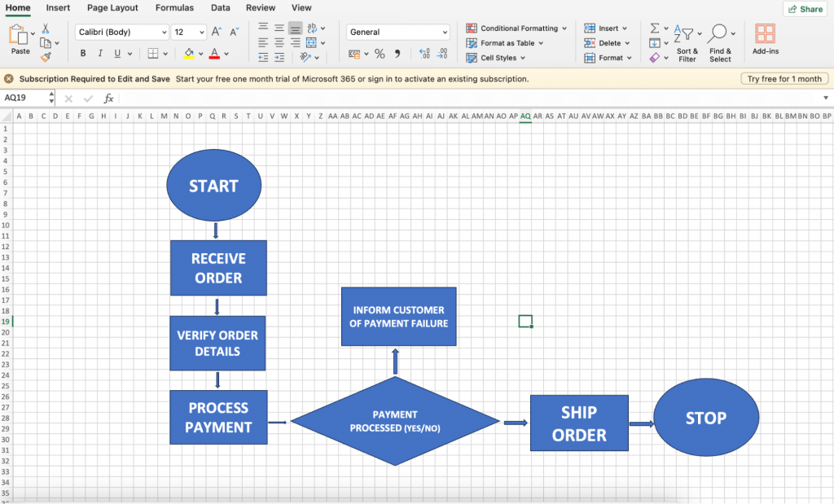Image resolution: width=834 pixels, height=504 pixels.
Task: Click the Clear eraser icon
Action: point(655,58)
